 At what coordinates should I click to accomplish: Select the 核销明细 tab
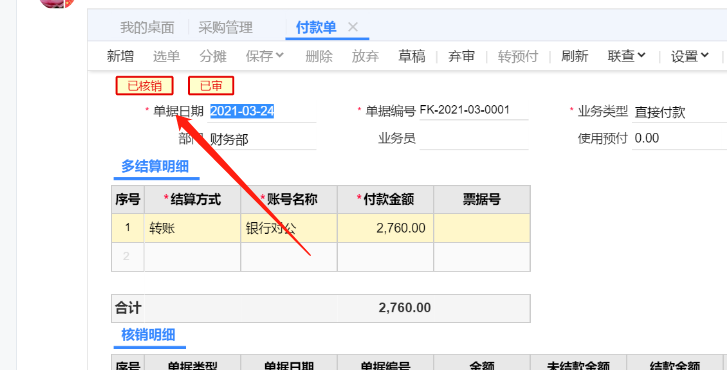click(x=148, y=335)
